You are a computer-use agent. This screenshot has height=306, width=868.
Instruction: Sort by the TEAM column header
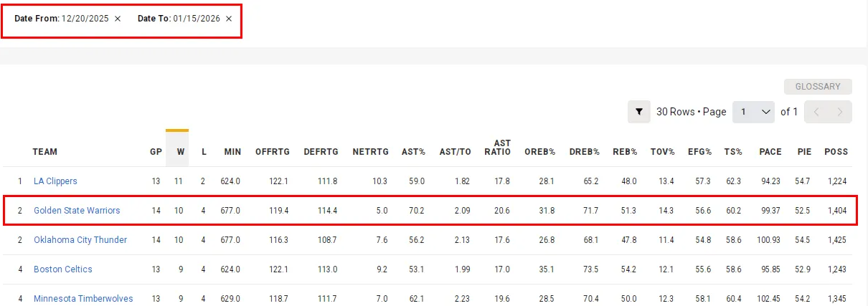pos(45,152)
